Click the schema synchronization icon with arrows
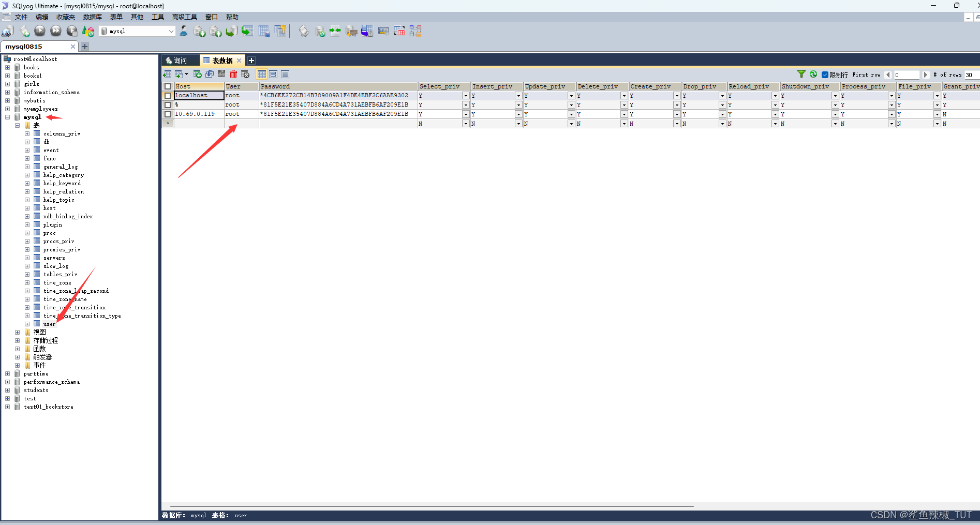980x525 pixels. 335,31
